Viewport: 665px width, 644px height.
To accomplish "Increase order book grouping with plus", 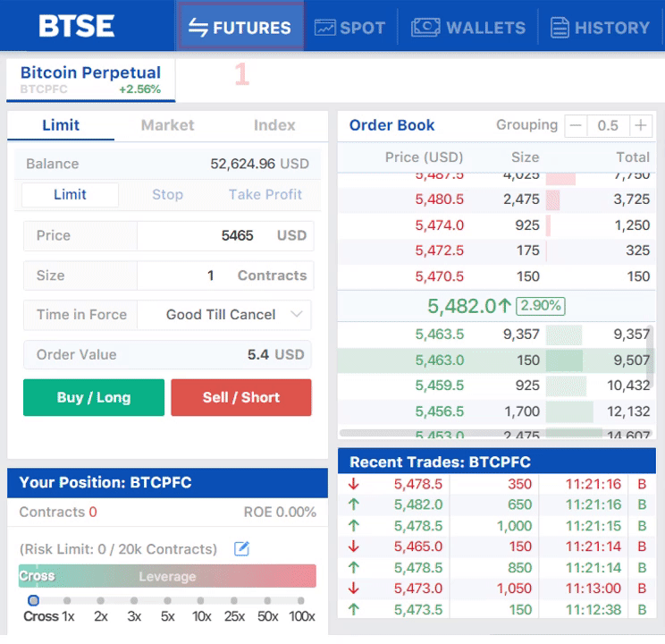I will [640, 125].
